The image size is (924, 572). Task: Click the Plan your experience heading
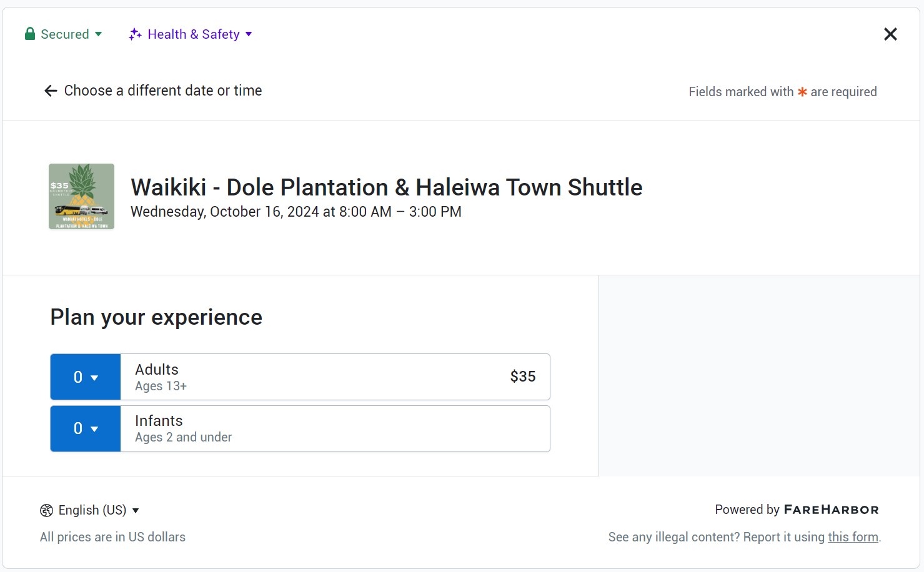pos(156,317)
